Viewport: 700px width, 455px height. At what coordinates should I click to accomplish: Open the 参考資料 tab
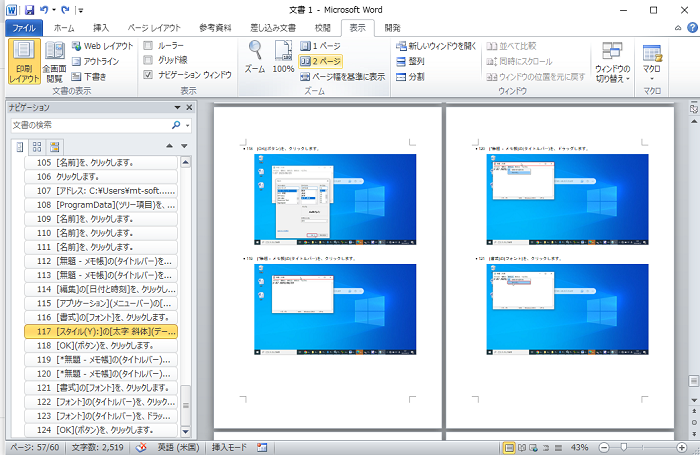[215, 28]
